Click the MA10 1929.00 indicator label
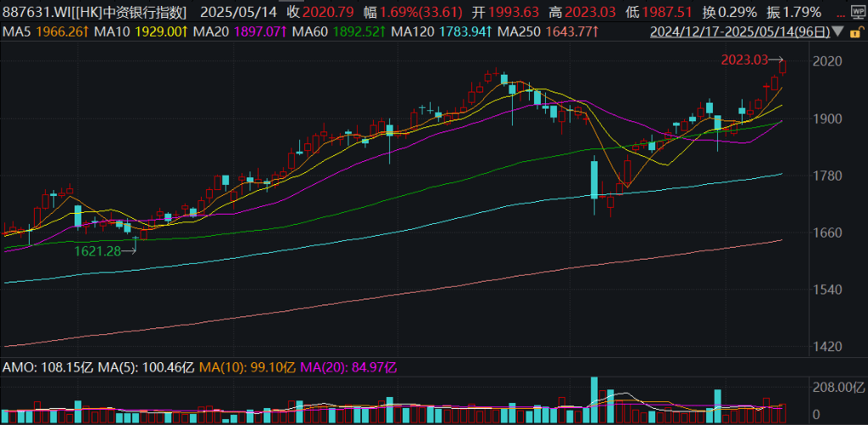This screenshot has width=868, height=425. [140, 31]
